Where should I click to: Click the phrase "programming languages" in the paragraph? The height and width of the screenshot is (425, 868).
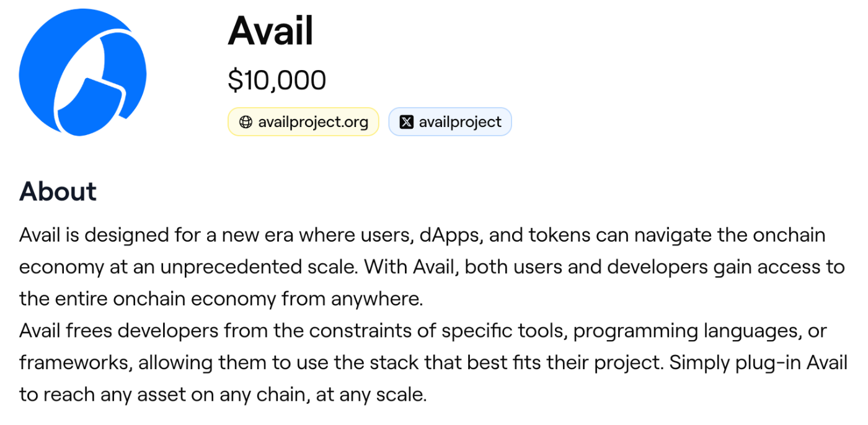(x=686, y=331)
